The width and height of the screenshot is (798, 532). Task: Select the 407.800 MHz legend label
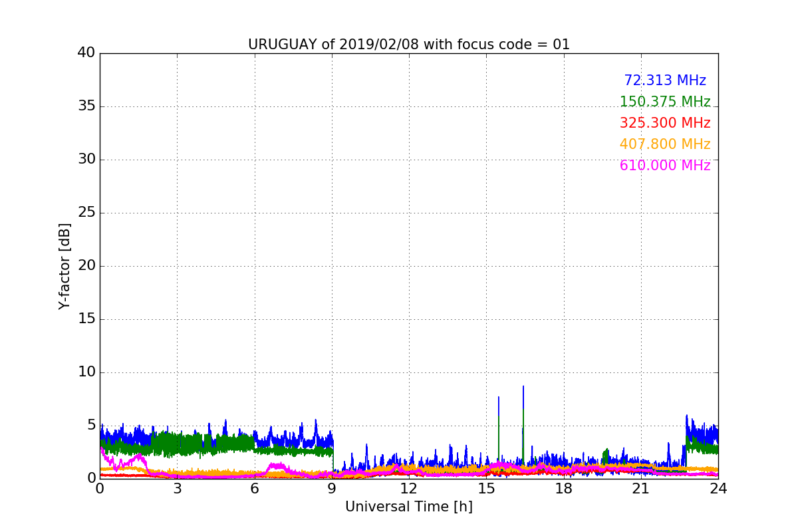pos(665,144)
